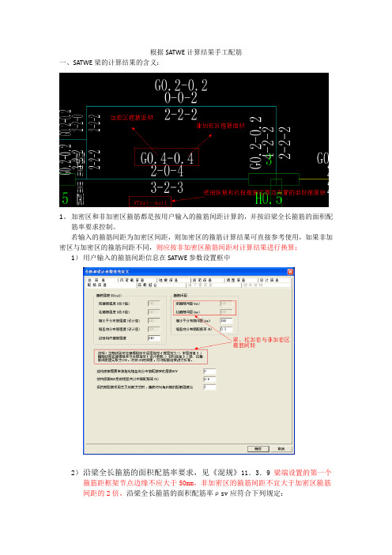Image resolution: width=392 pixels, height=555 pixels.
Task: Click the 边缘构件箍筋强度 input field
Action: tap(153, 338)
